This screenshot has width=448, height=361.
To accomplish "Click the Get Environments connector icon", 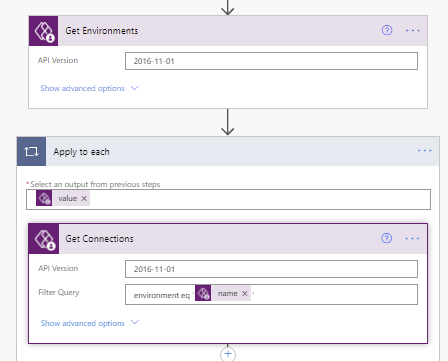I will 43,31.
